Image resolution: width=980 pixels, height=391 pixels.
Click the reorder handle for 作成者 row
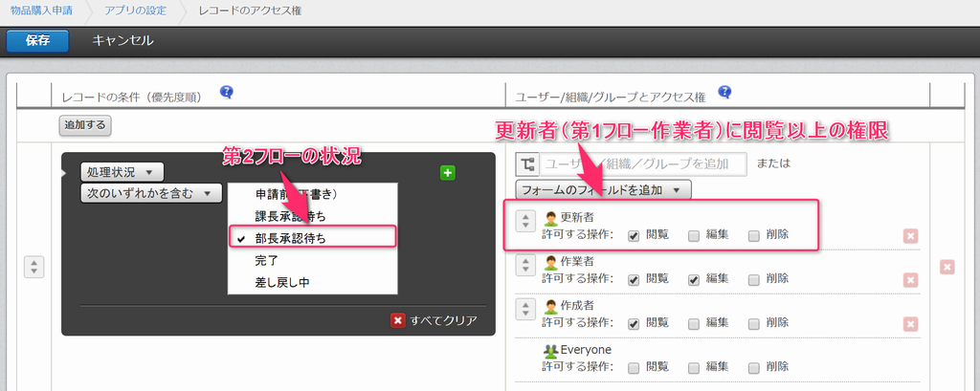point(525,308)
